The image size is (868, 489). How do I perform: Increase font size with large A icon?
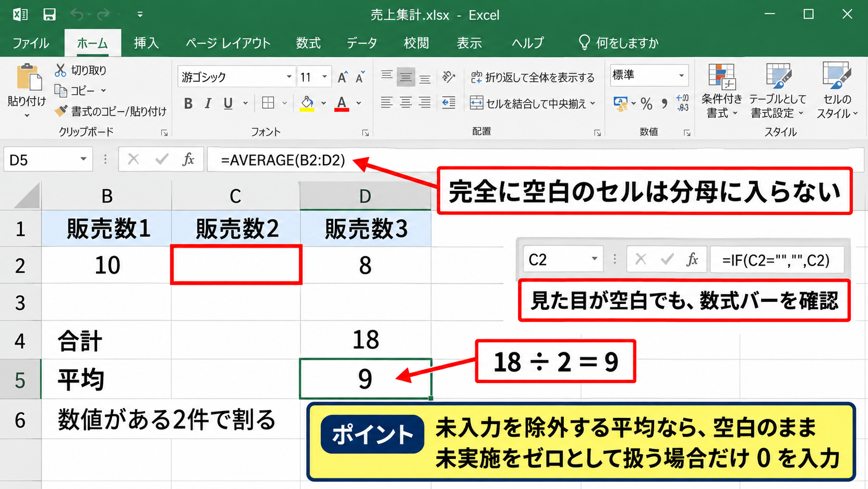click(342, 77)
